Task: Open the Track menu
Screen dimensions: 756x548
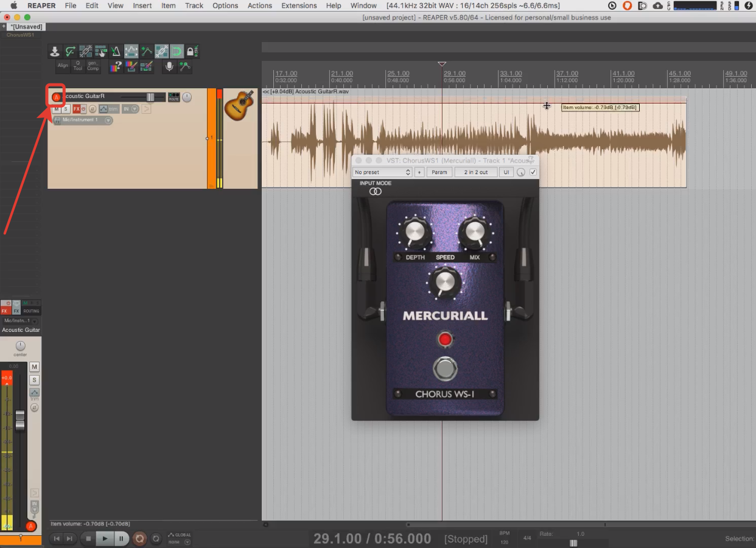Action: [194, 5]
